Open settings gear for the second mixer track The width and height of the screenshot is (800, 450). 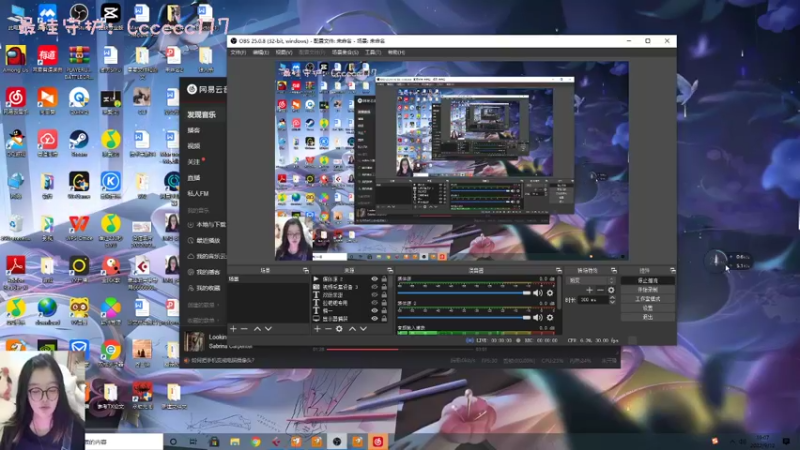point(550,317)
